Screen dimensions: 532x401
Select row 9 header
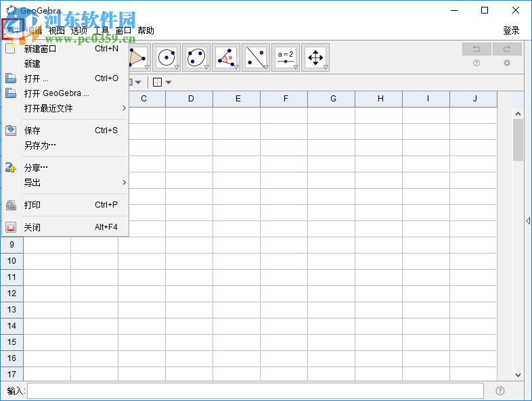click(x=12, y=245)
